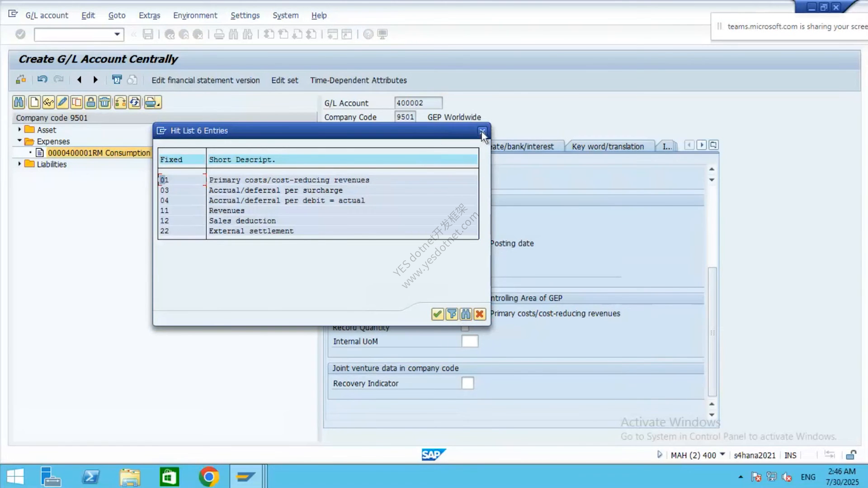Click the Internal UoM input field
Screen dimensions: 868x488
click(470, 341)
